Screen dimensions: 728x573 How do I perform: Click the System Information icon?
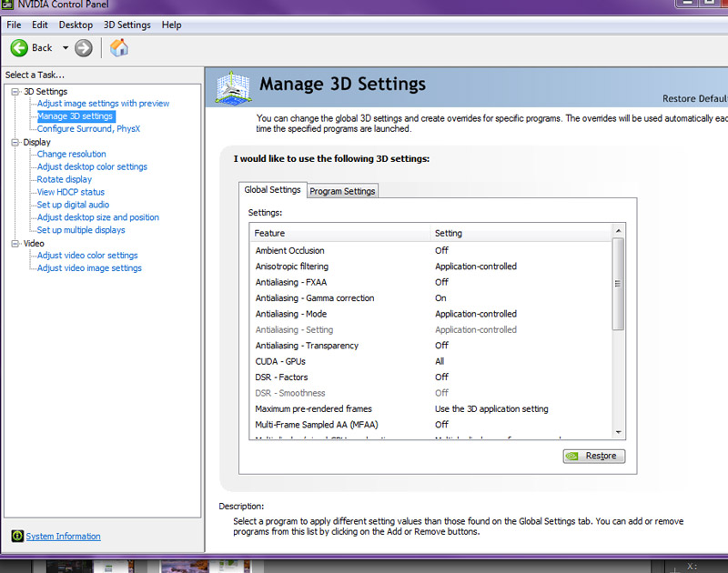tap(17, 536)
